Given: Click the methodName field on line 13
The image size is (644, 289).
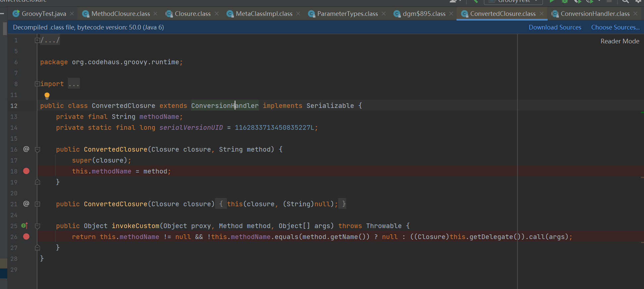Looking at the screenshot, I should (159, 117).
